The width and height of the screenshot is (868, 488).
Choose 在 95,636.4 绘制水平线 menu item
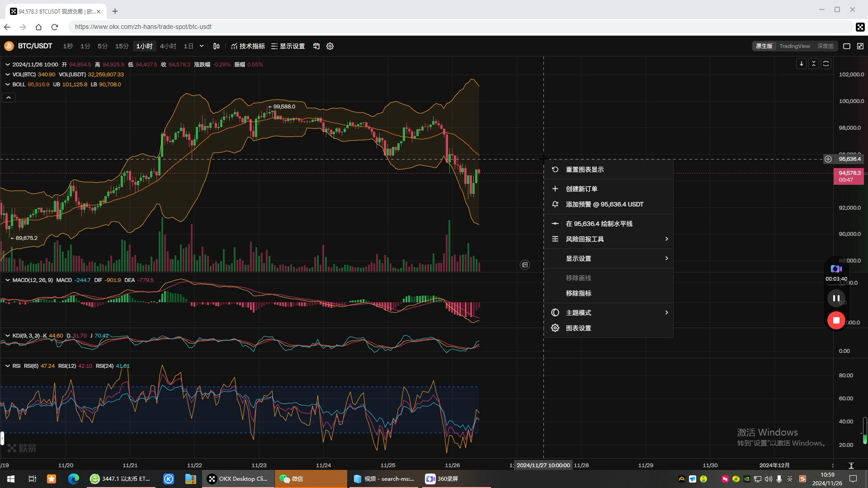(609, 224)
